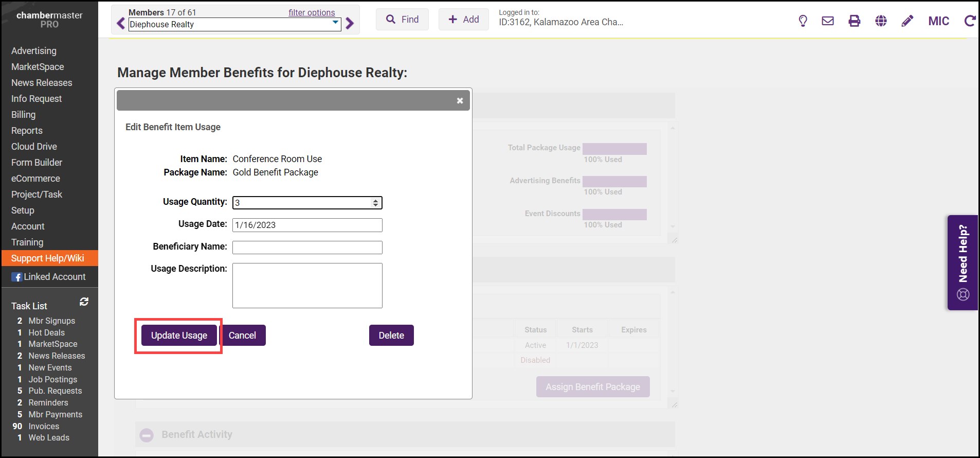This screenshot has height=458, width=980.
Task: Click the lightbulb icon in the header
Action: [x=803, y=21]
